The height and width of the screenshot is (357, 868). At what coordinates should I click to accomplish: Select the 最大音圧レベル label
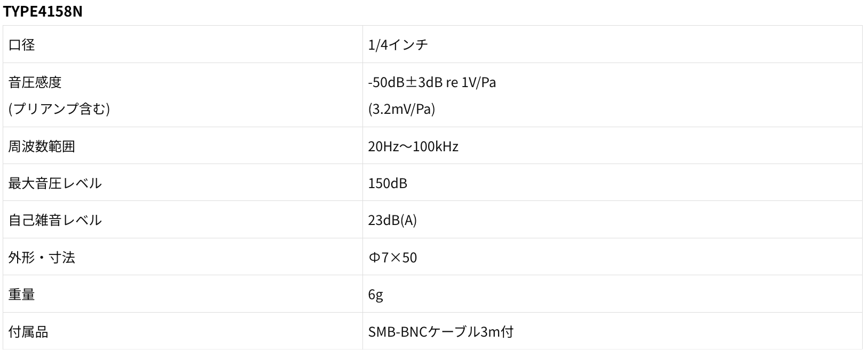point(55,183)
